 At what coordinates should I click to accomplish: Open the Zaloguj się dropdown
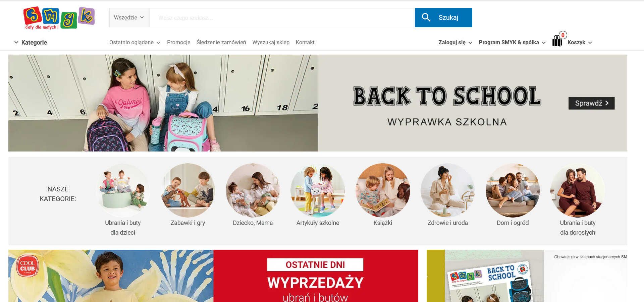(455, 43)
